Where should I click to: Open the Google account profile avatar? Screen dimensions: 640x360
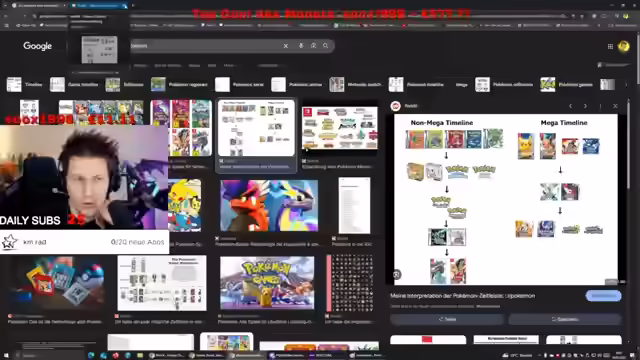[x=624, y=47]
